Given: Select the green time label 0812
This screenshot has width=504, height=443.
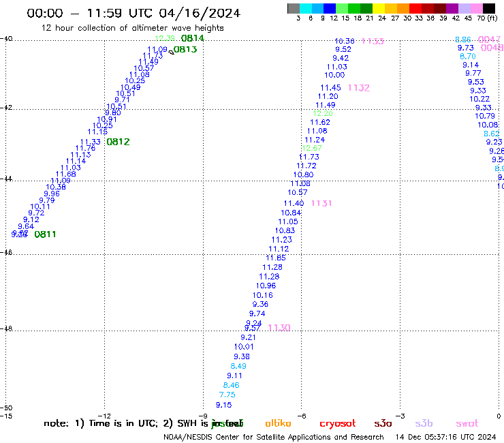Looking at the screenshot, I should pos(118,142).
